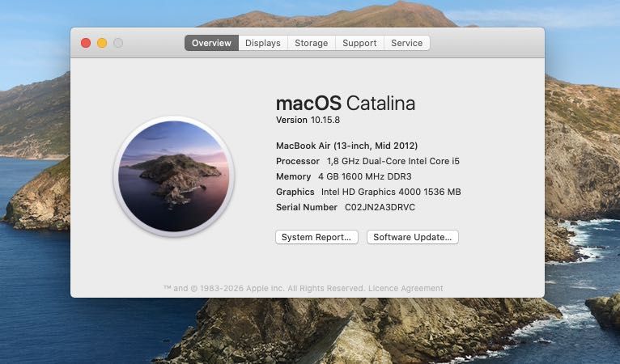The height and width of the screenshot is (364, 620).
Task: Switch to the Support tab
Action: pyautogui.click(x=359, y=43)
